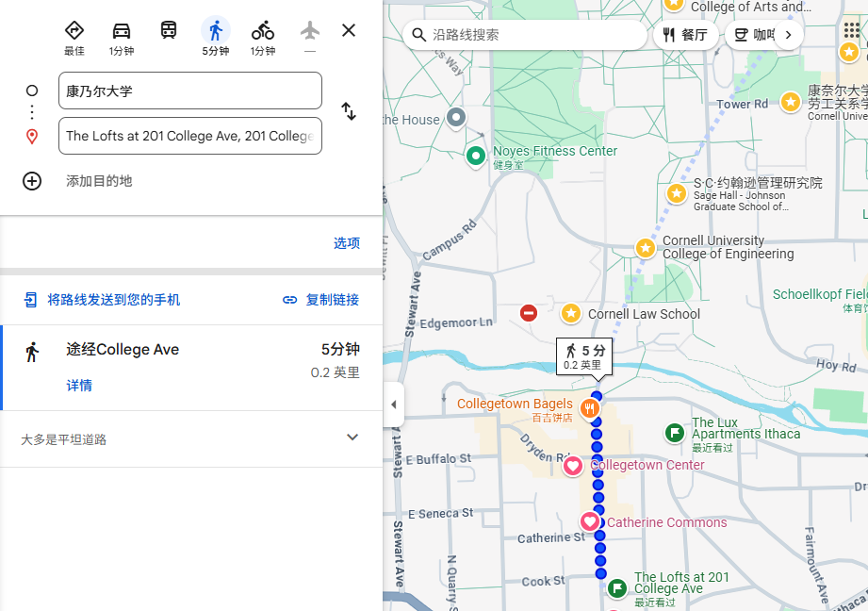The image size is (868, 611).
Task: Open route options link
Action: click(x=346, y=243)
